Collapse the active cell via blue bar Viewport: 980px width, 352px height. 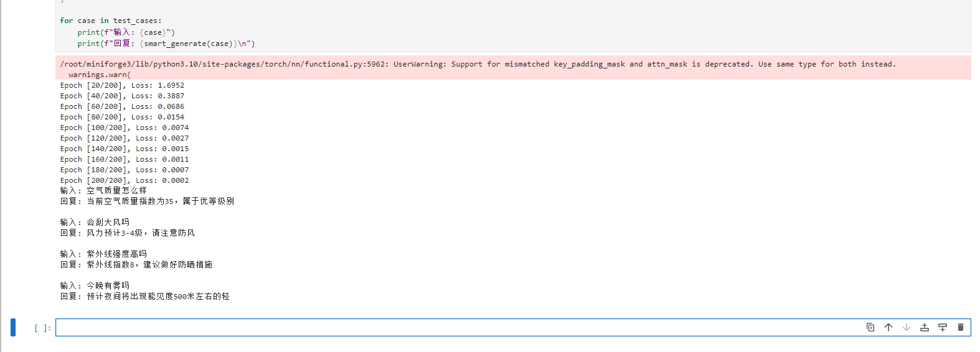[13, 327]
